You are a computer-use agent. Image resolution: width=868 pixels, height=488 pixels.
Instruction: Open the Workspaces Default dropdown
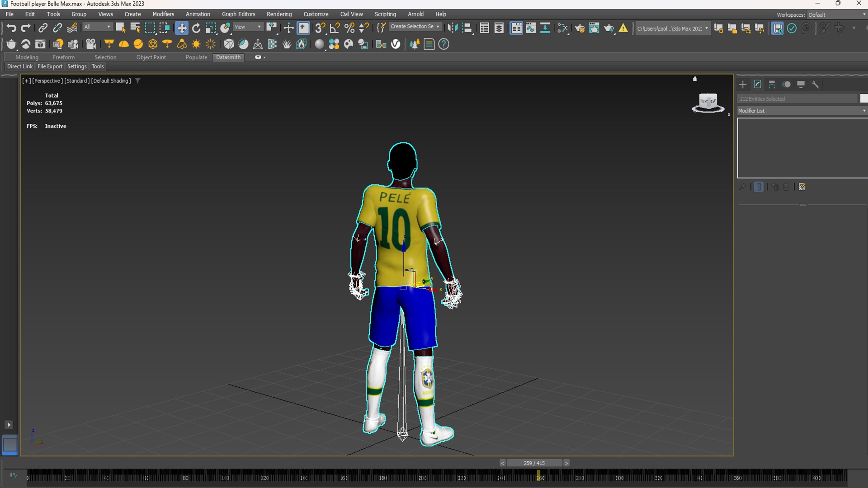[837, 14]
